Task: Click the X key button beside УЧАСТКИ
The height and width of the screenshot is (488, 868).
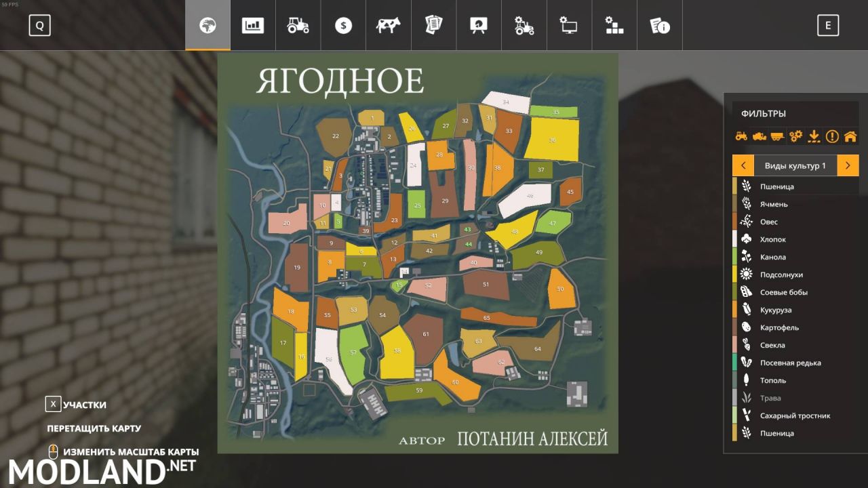Action: click(53, 405)
